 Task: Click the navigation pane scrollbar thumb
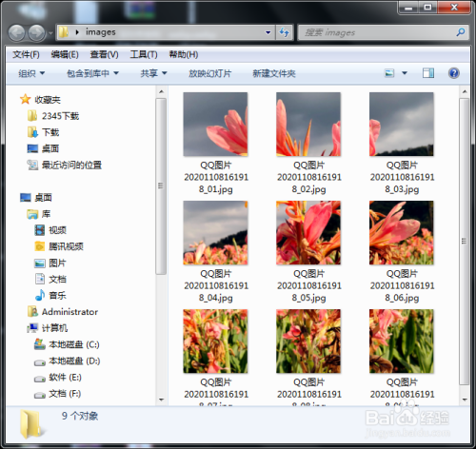click(x=161, y=186)
